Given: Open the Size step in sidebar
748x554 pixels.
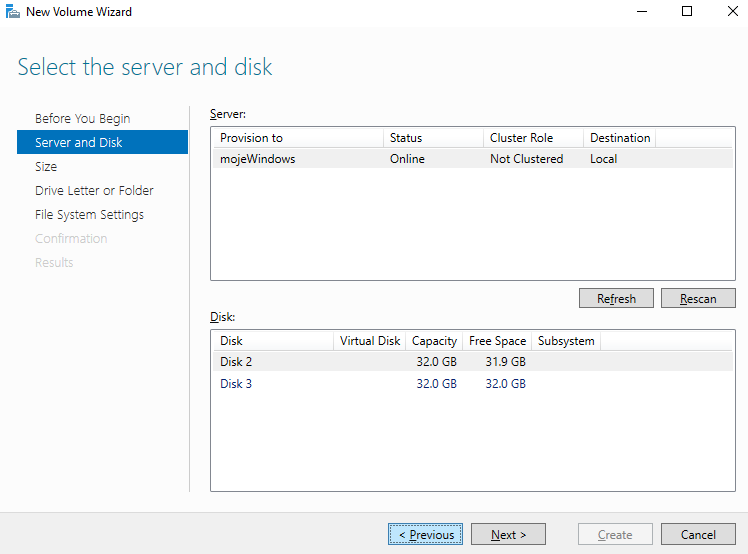Looking at the screenshot, I should [x=46, y=166].
